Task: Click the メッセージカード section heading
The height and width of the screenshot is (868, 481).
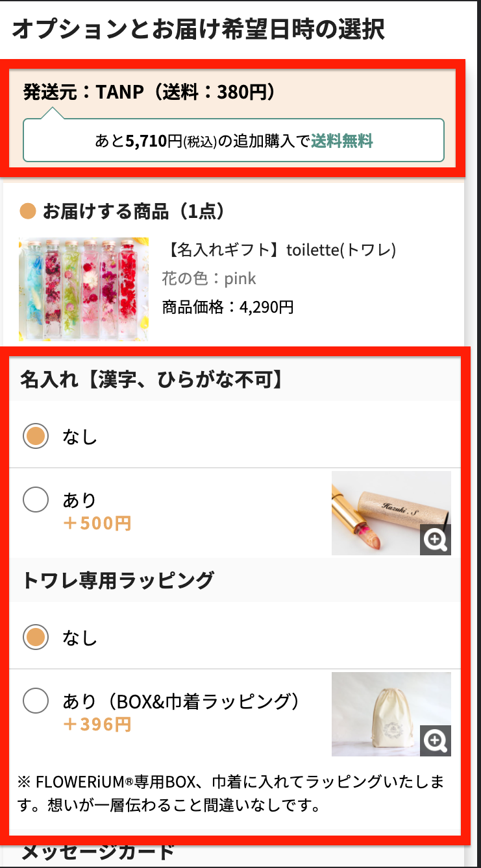Action: pyautogui.click(x=98, y=851)
